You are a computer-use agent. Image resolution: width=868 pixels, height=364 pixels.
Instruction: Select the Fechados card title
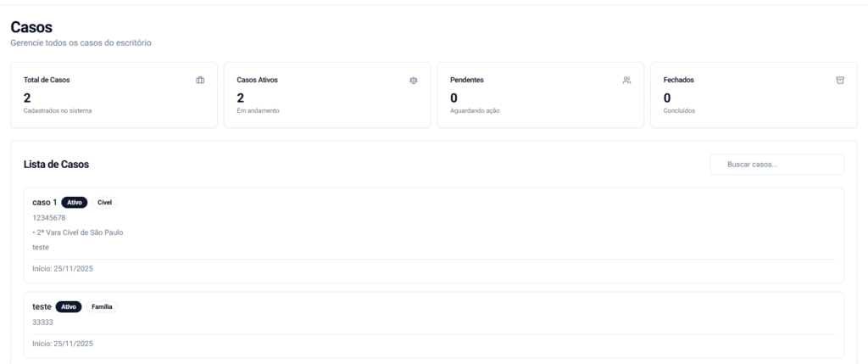(x=679, y=80)
